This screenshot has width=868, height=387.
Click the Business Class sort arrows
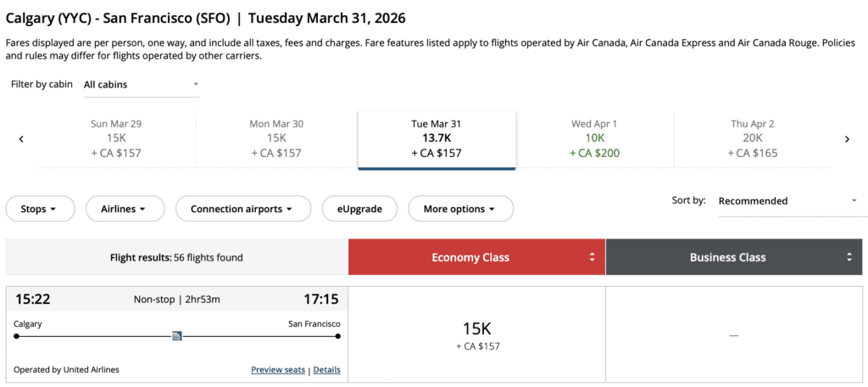coord(849,257)
